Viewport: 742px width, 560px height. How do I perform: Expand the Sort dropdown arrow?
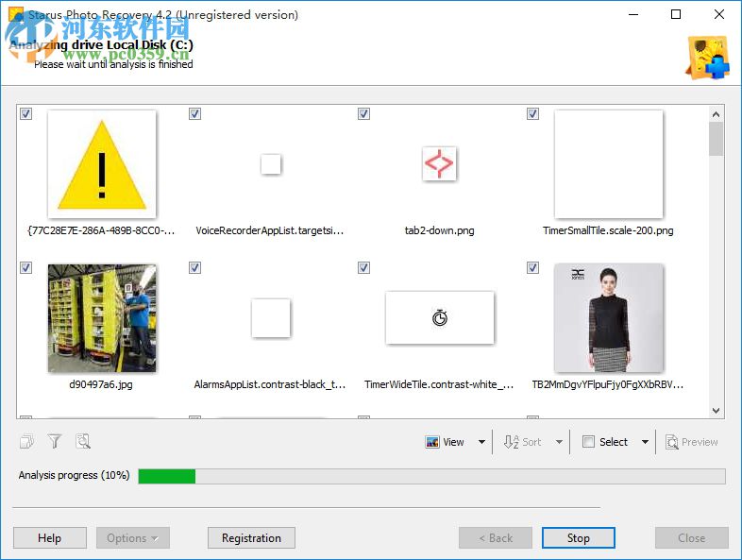click(x=559, y=442)
